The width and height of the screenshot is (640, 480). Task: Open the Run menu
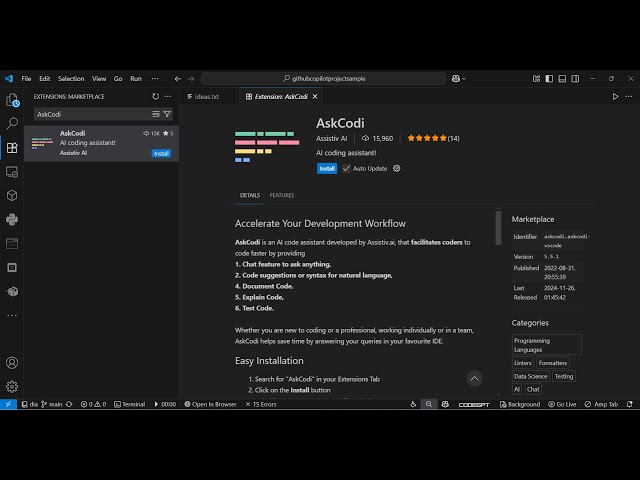tap(136, 78)
